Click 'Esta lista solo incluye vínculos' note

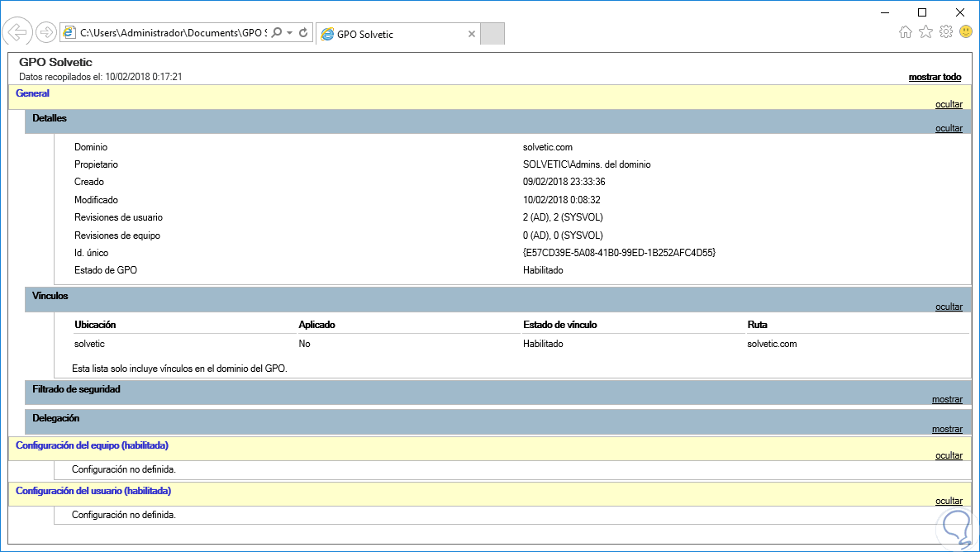pyautogui.click(x=179, y=369)
